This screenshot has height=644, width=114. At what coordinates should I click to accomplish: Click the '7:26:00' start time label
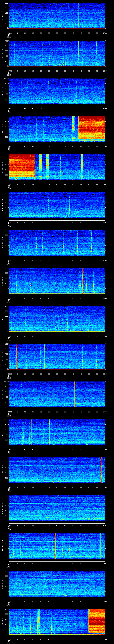[9, 412]
